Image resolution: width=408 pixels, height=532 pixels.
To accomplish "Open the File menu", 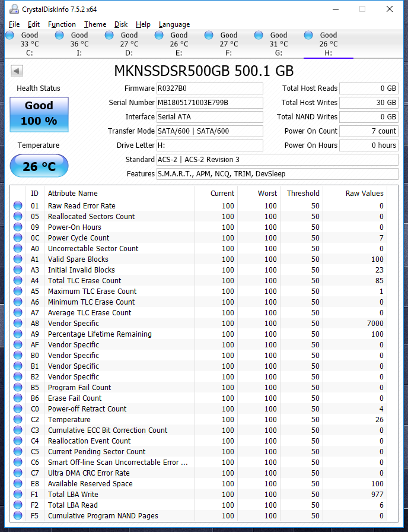I will [14, 24].
